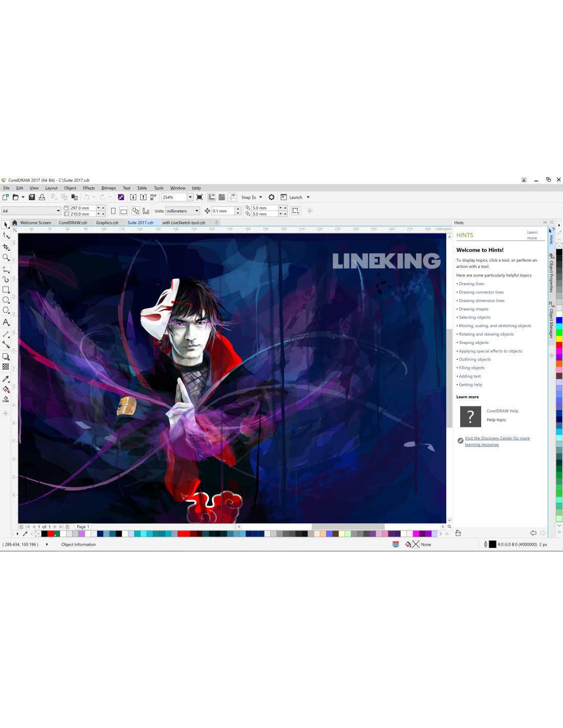563x728 pixels.
Task: Switch page orientation to Landscape
Action: [x=123, y=211]
